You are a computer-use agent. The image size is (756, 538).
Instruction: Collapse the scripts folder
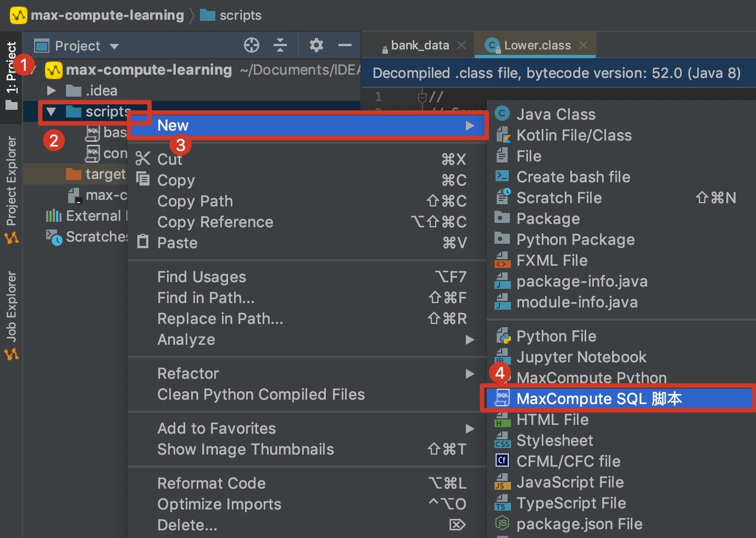(x=52, y=111)
